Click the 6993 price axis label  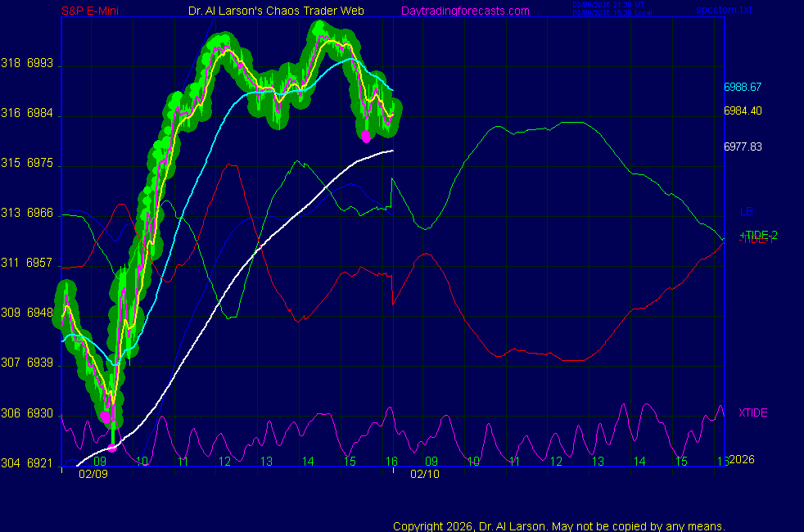point(39,64)
